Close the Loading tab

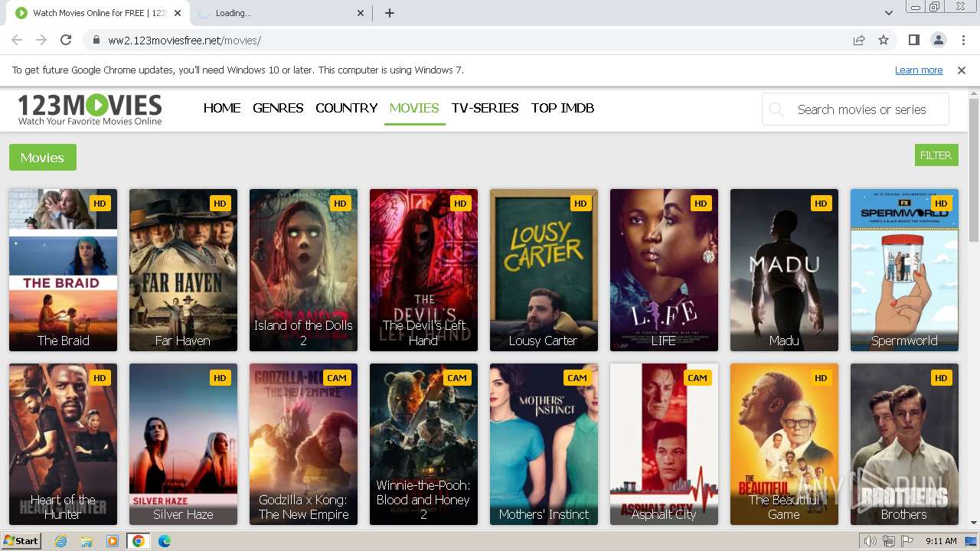tap(361, 13)
